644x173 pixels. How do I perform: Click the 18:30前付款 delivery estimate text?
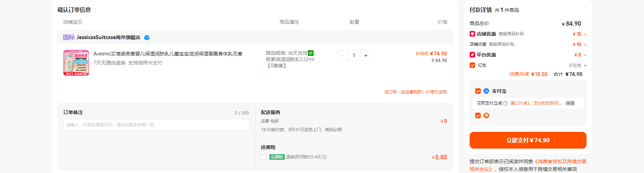point(301,130)
